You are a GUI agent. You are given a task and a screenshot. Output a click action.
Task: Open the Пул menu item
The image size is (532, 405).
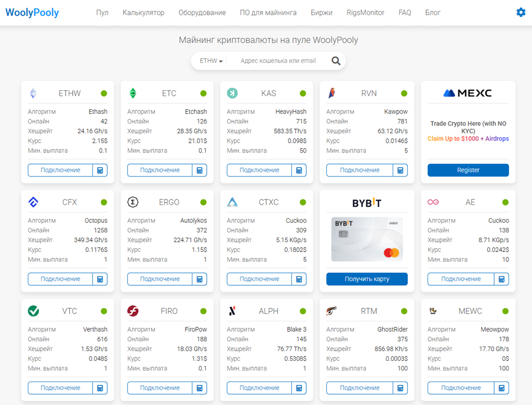[x=102, y=13]
